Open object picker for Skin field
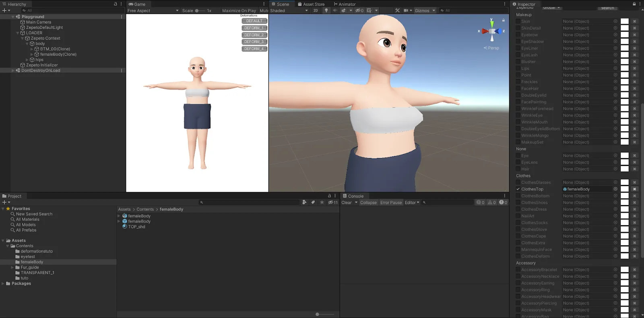The height and width of the screenshot is (318, 644). (x=615, y=21)
